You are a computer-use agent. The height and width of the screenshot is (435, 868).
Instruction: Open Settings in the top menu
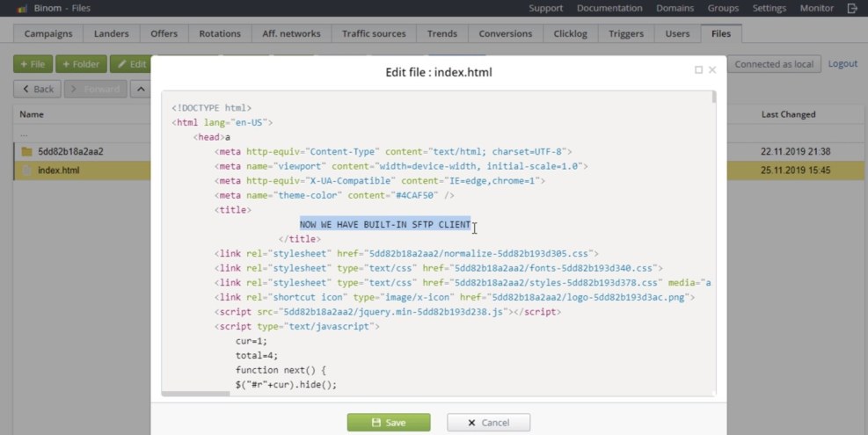tap(769, 9)
